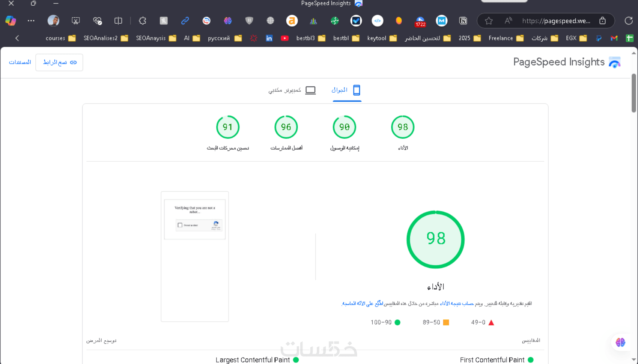Screen dimensions: 638x364
Task: Expand the bookmarks bar overflow chevron
Action: point(17,38)
